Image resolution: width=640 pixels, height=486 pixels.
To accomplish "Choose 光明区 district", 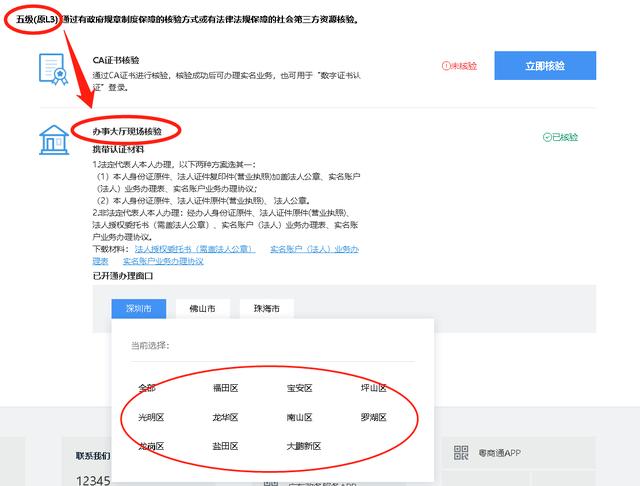I will [x=151, y=417].
